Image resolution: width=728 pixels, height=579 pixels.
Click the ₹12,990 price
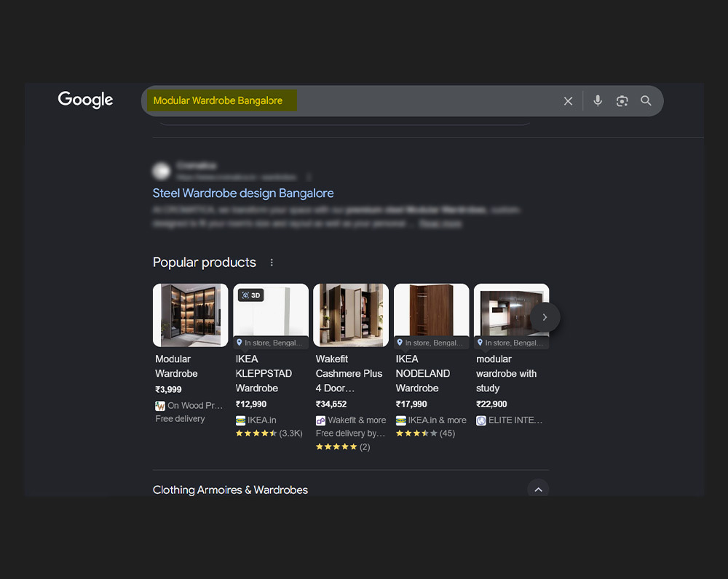(x=250, y=404)
